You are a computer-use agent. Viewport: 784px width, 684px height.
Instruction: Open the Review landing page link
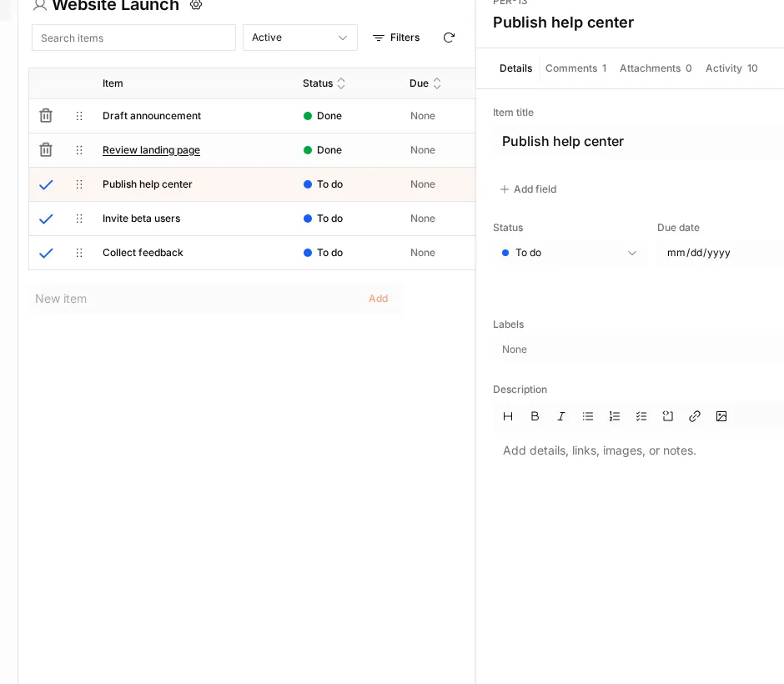(x=151, y=150)
